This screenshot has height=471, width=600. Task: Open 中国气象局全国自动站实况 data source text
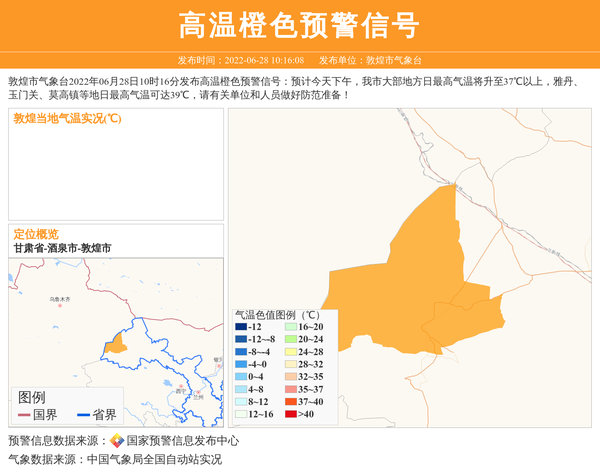(154, 459)
